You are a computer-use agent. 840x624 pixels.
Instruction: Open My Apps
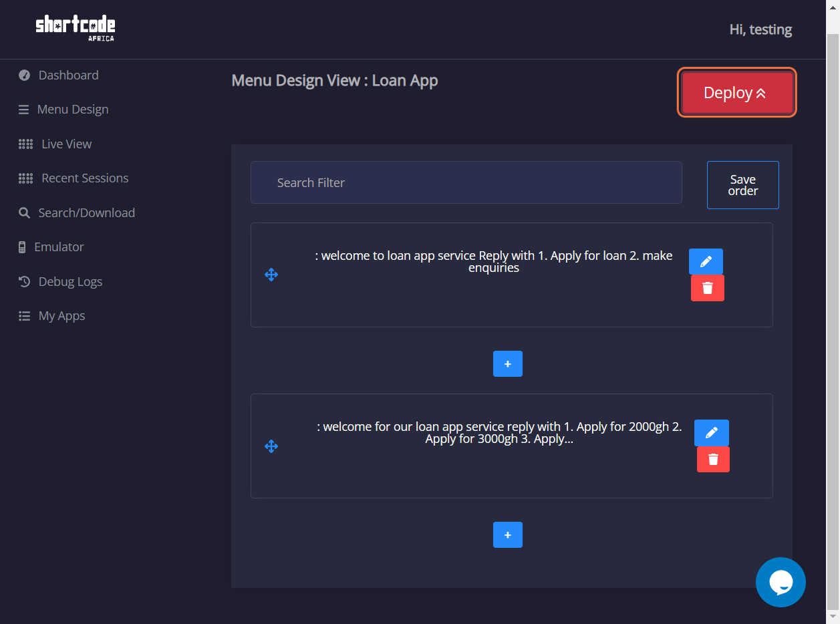[61, 315]
